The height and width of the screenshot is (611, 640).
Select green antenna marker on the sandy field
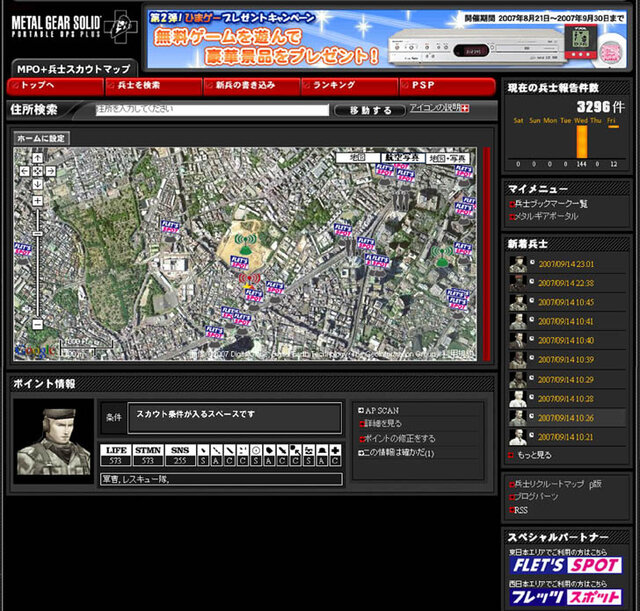coord(245,244)
